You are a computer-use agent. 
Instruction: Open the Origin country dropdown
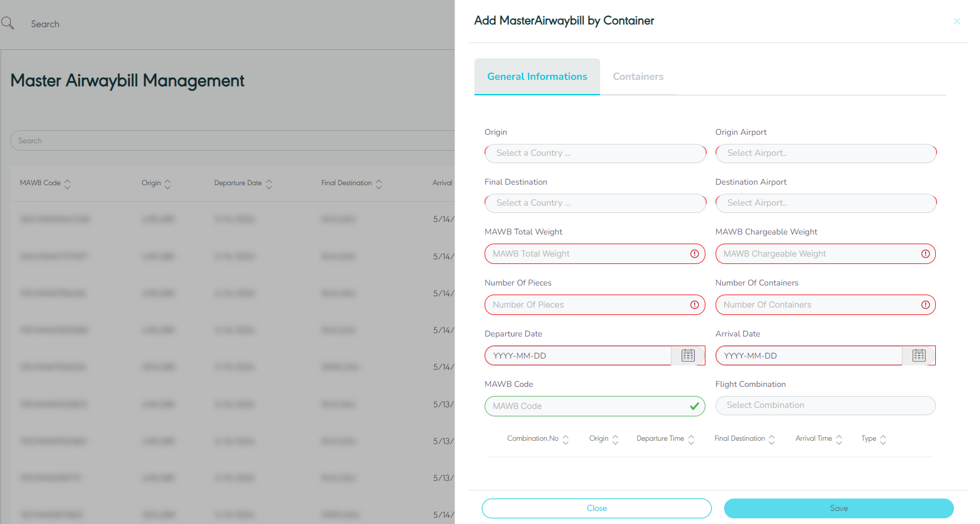tap(595, 154)
